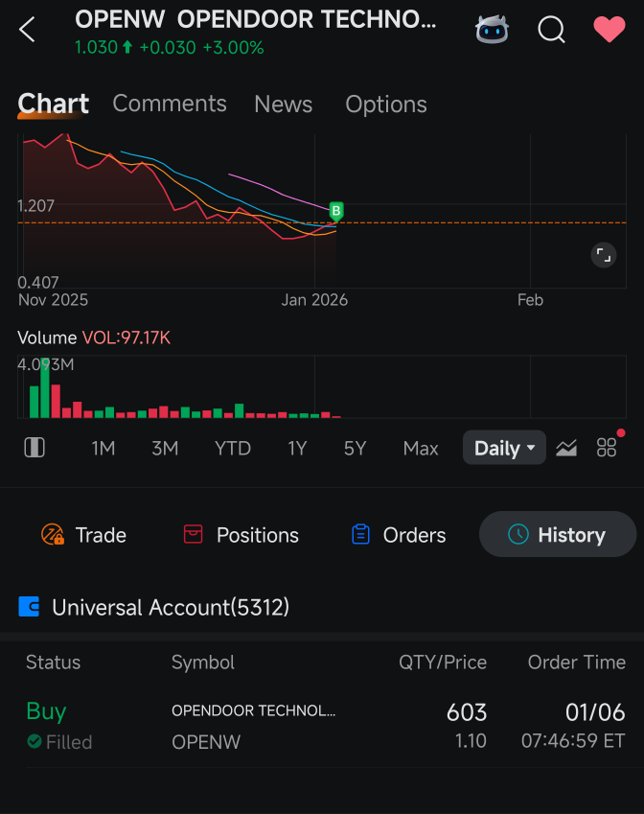This screenshot has height=814, width=644.
Task: Tap the Order Time column header
Action: pos(577,663)
